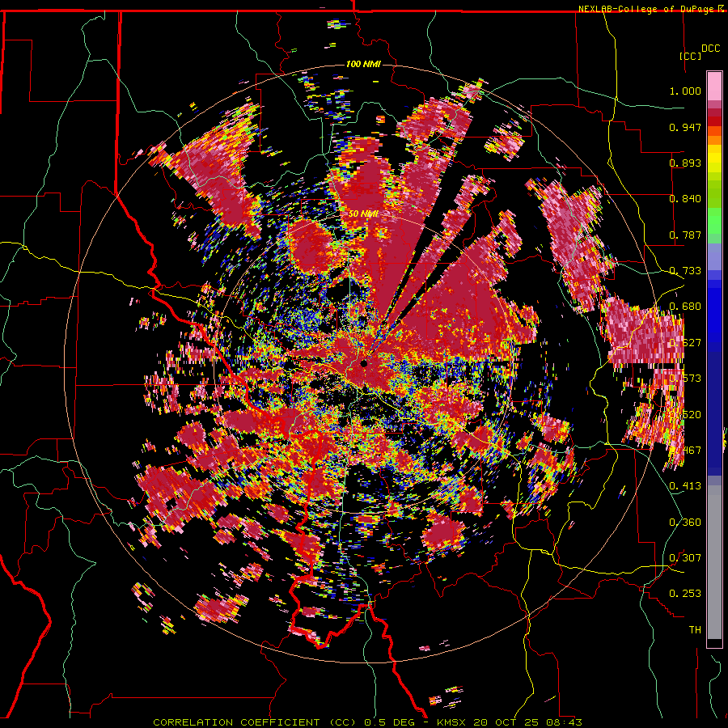This screenshot has height=728, width=728.
Task: Click the 100 NMI range ring label
Action: point(363,64)
